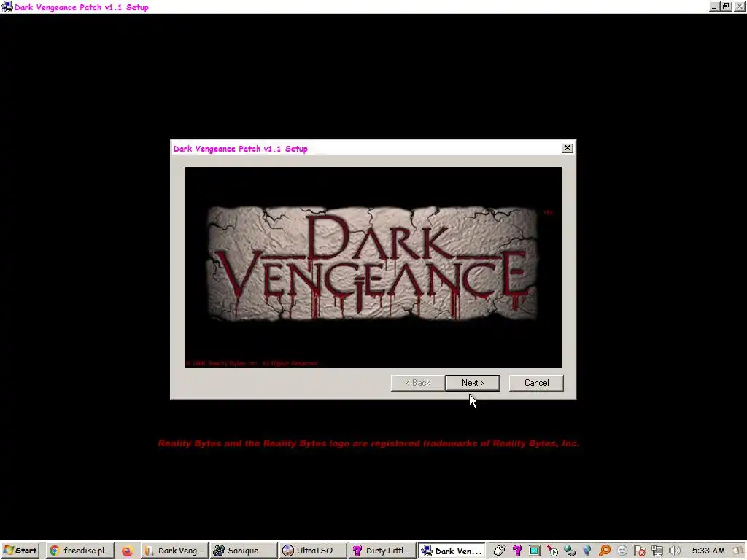Switch to Dark Veng... folder taskbar item
The width and height of the screenshot is (747, 560).
tap(174, 551)
